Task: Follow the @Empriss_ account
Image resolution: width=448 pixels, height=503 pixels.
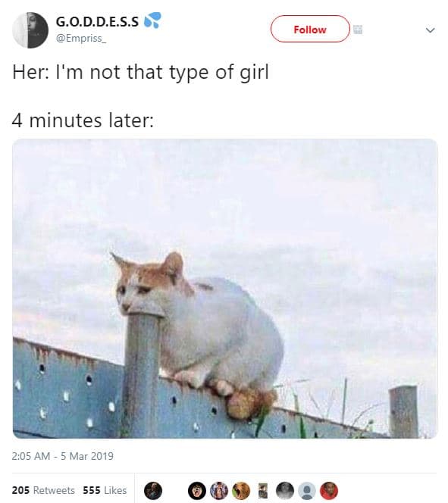Action: pos(310,29)
